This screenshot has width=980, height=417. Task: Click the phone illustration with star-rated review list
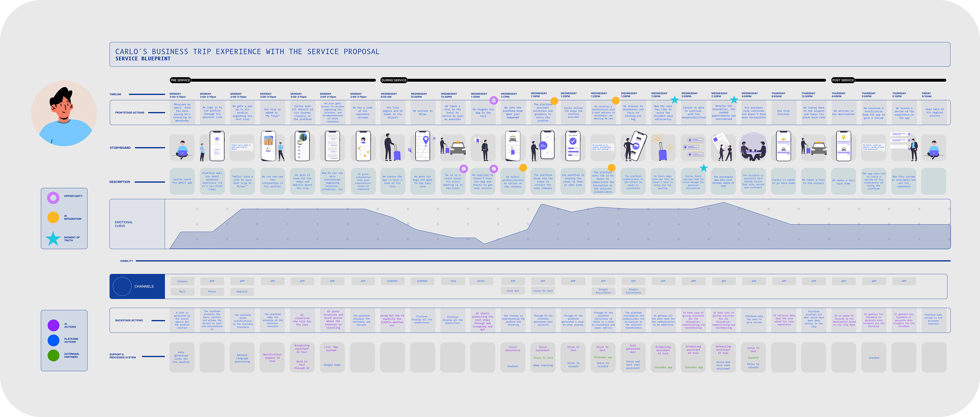(x=333, y=146)
